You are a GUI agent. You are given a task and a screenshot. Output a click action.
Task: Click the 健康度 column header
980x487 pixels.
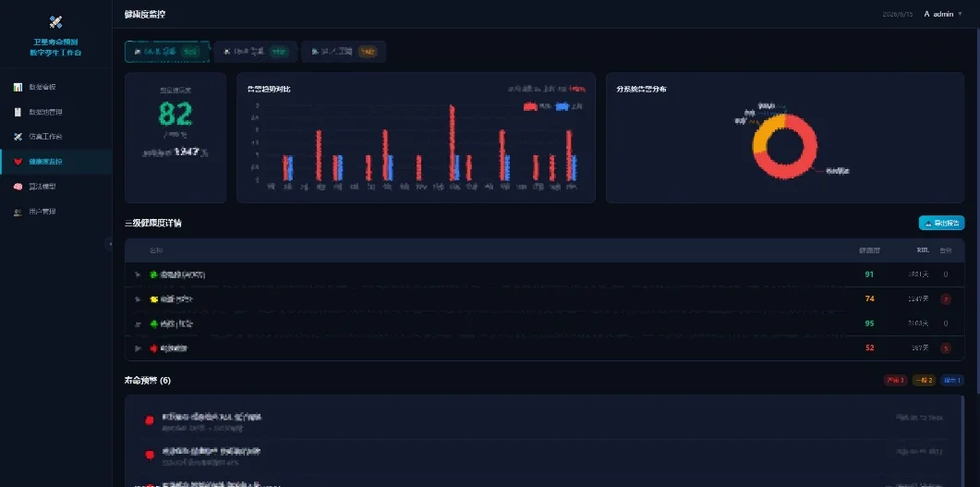click(x=869, y=250)
